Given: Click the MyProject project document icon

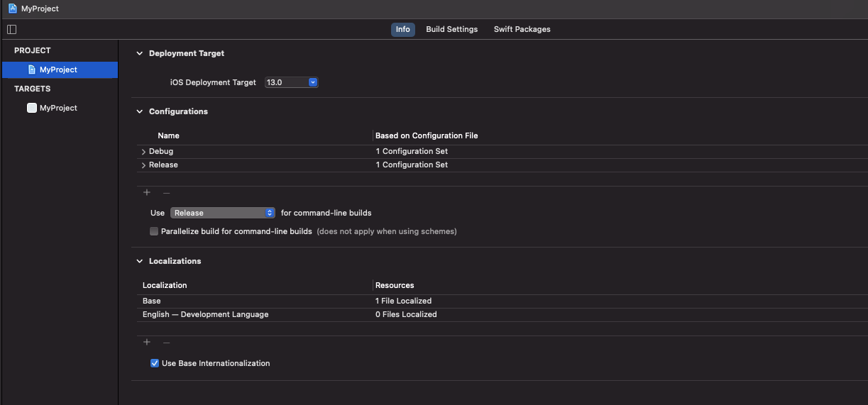Looking at the screenshot, I should 32,70.
